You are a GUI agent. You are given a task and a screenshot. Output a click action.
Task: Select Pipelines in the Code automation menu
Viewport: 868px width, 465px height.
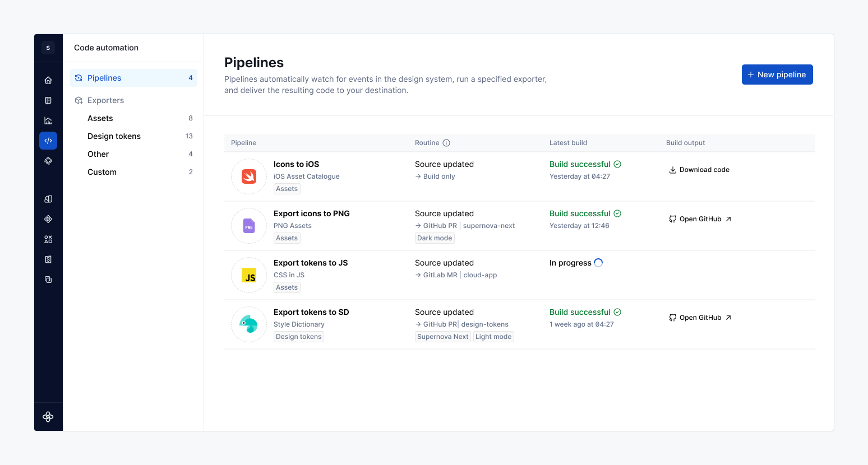104,78
